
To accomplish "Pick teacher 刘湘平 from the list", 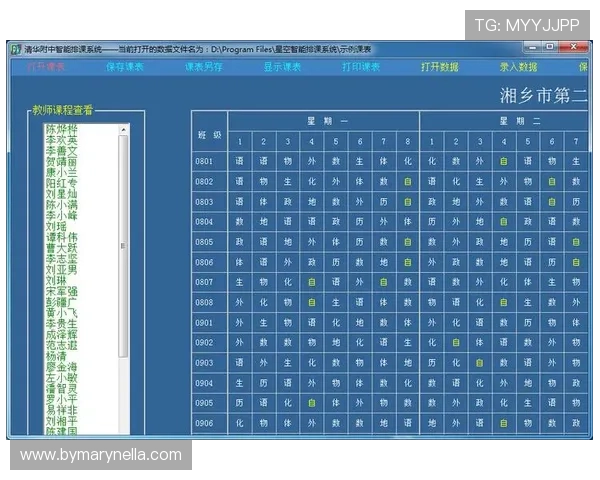I will pos(62,421).
